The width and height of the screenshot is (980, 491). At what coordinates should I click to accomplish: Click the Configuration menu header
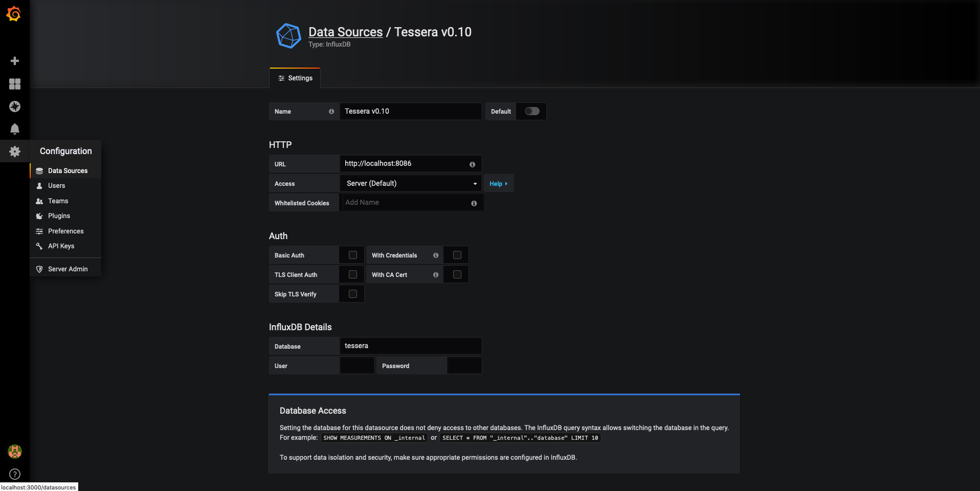point(65,151)
